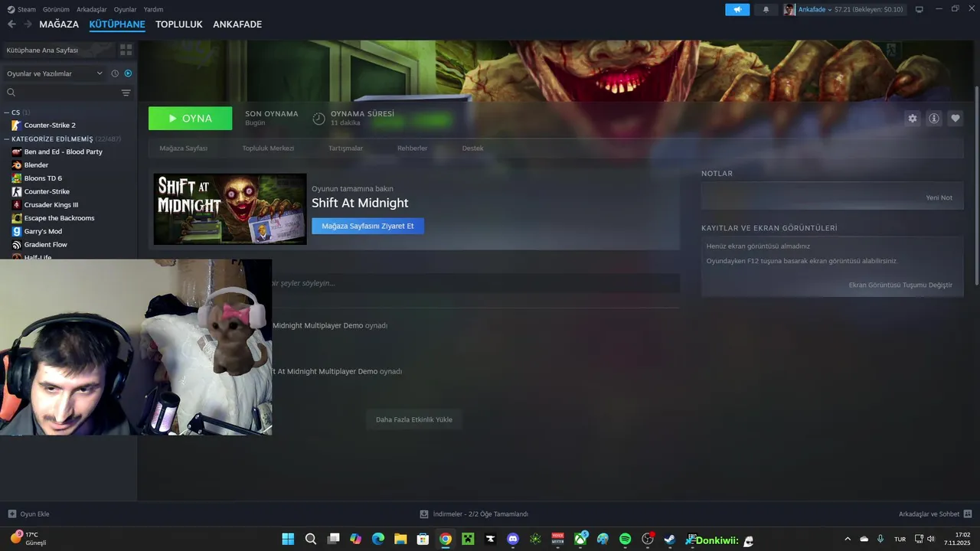980x551 pixels.
Task: Go forward with the right arrow
Action: pyautogui.click(x=28, y=24)
